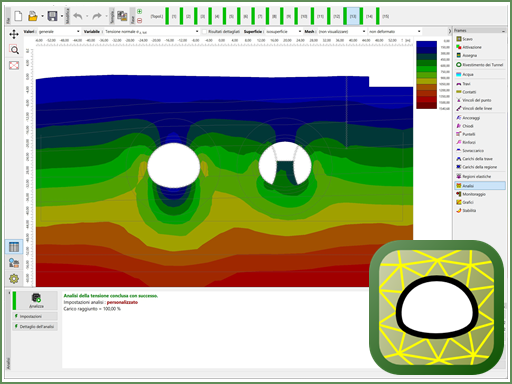This screenshot has width=512, height=384.
Task: Open the Valori generale dropdown
Action: (x=59, y=31)
